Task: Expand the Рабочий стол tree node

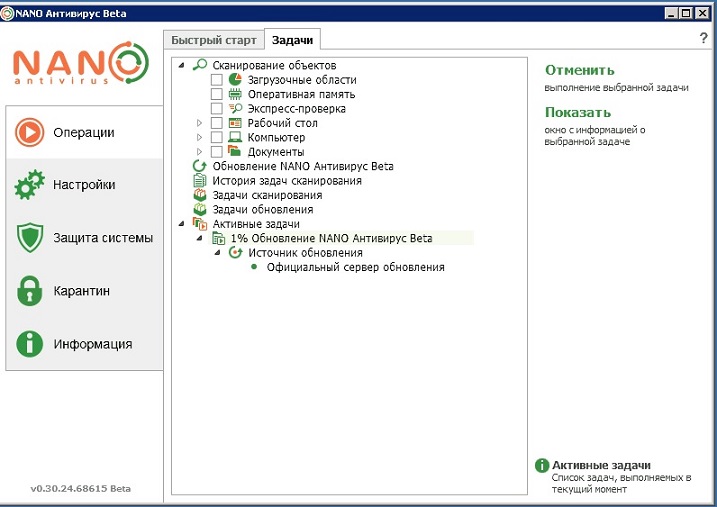Action: (x=200, y=123)
